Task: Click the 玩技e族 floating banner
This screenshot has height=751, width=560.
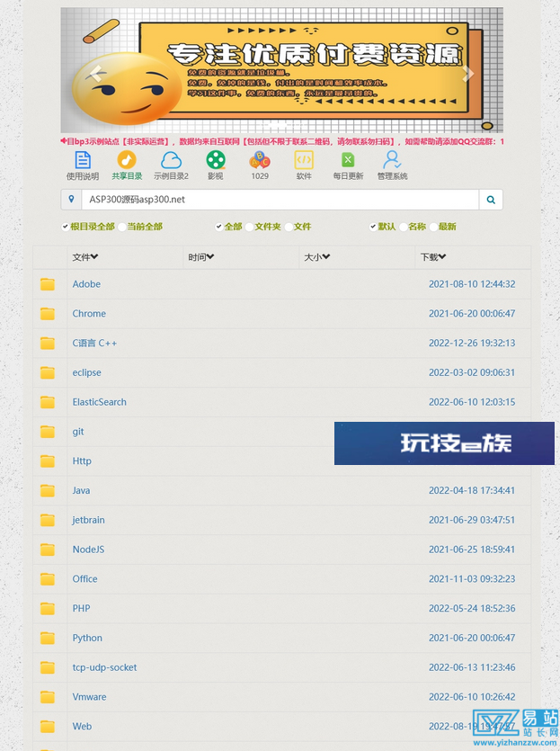Action: (444, 443)
